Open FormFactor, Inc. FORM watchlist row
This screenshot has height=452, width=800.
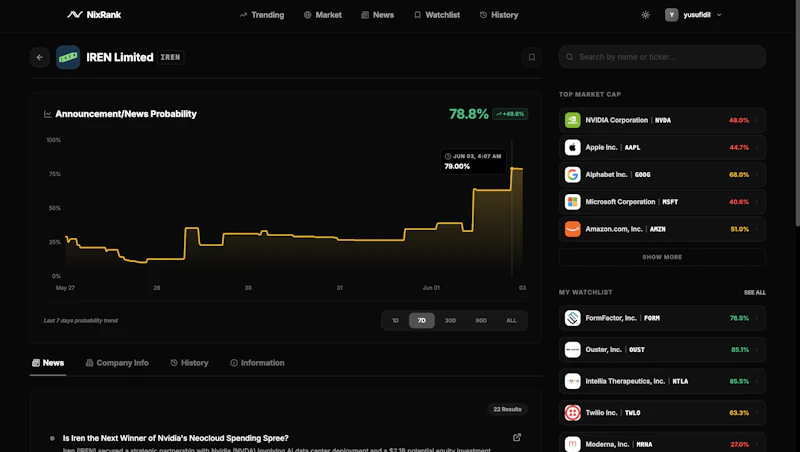(x=662, y=318)
